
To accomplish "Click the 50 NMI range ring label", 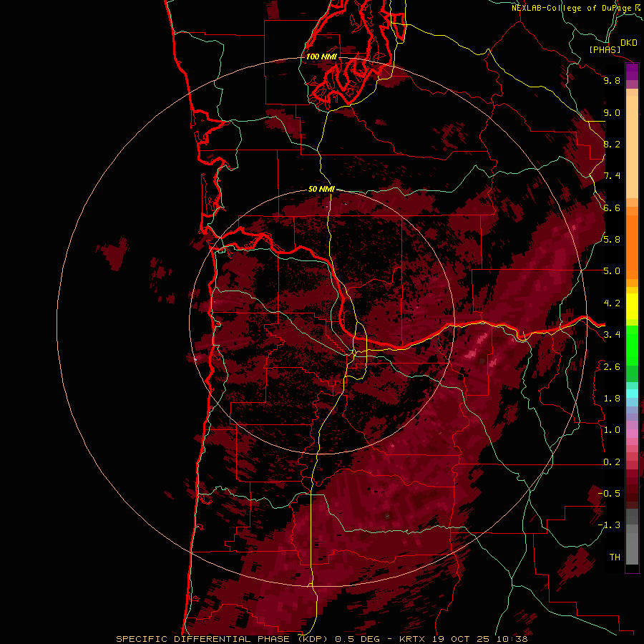I will [x=321, y=189].
